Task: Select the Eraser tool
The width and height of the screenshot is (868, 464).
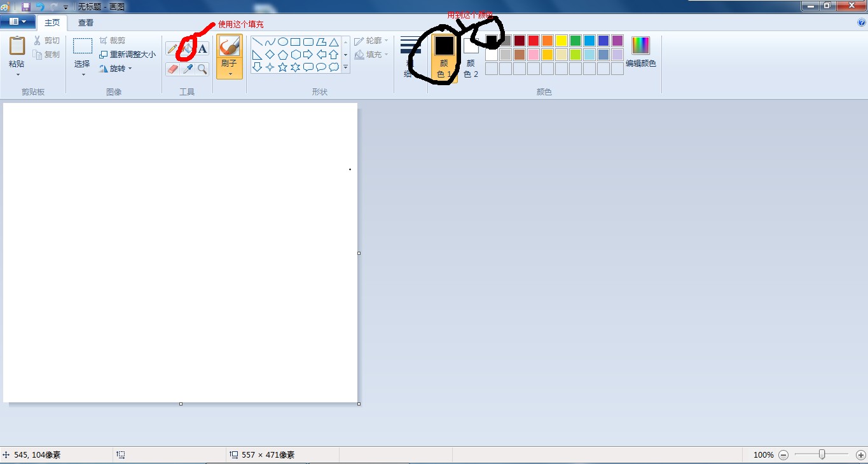Action: tap(172, 69)
